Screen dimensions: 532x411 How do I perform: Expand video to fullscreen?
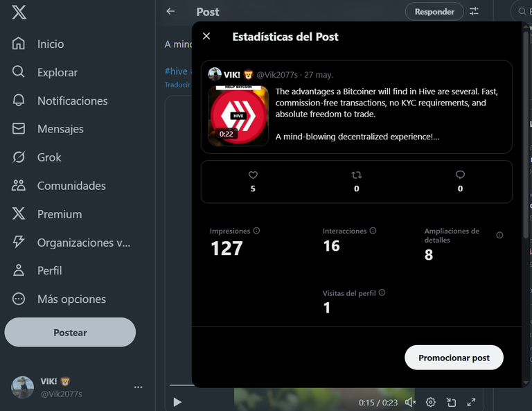coord(471,403)
